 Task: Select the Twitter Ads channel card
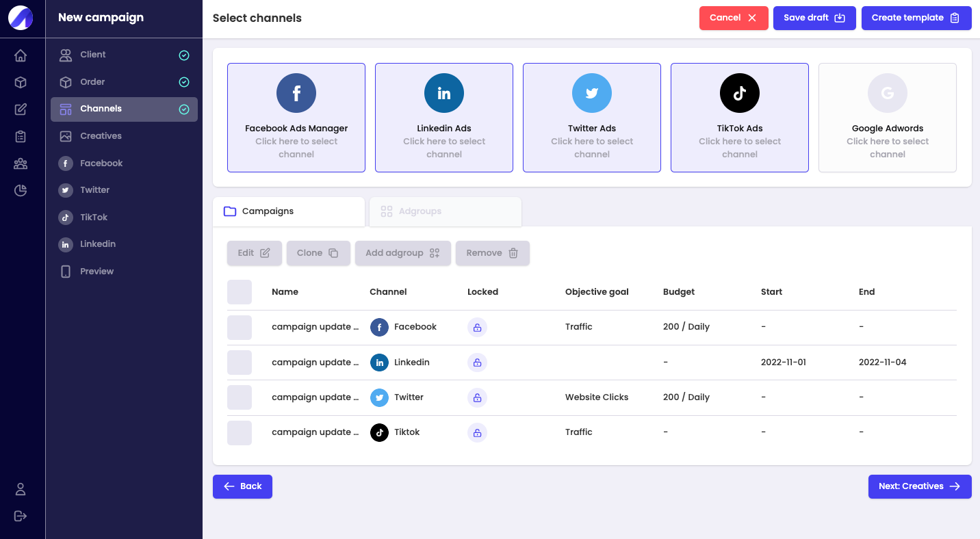[592, 118]
